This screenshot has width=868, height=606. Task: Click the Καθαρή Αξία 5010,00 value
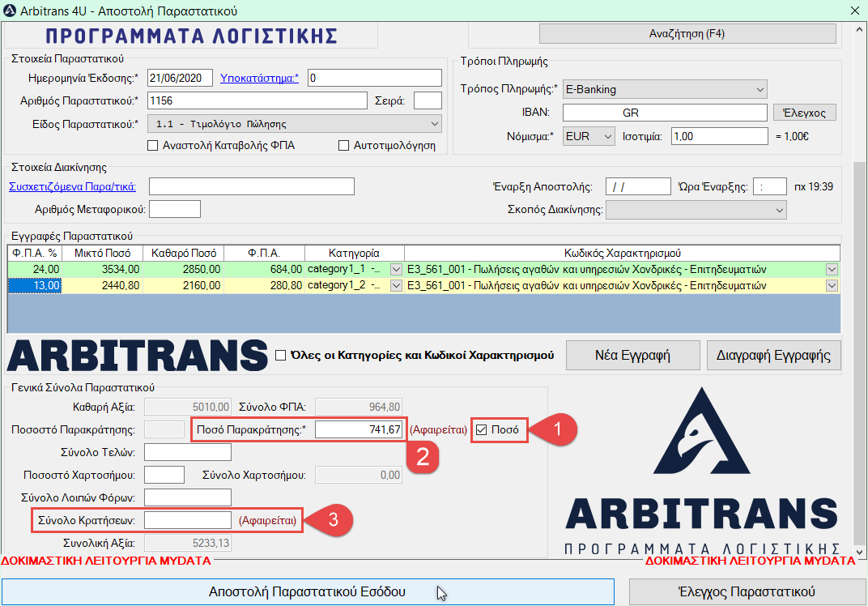(x=188, y=408)
